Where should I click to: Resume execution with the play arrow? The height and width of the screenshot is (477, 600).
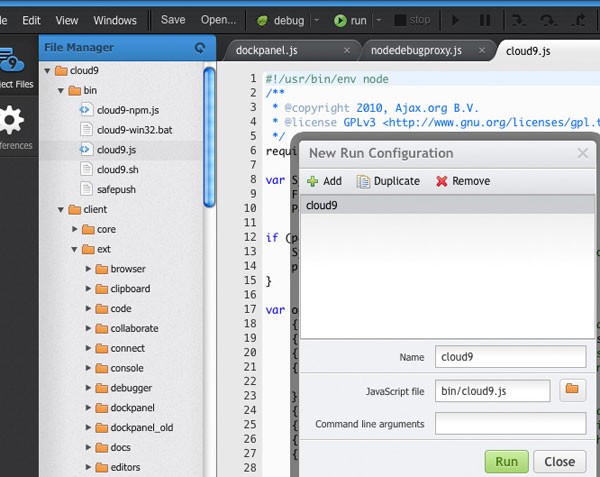455,20
